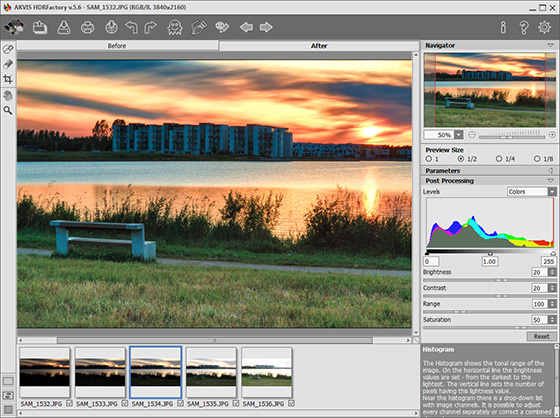This screenshot has height=418, width=560.
Task: Undo the last action
Action: [x=131, y=27]
